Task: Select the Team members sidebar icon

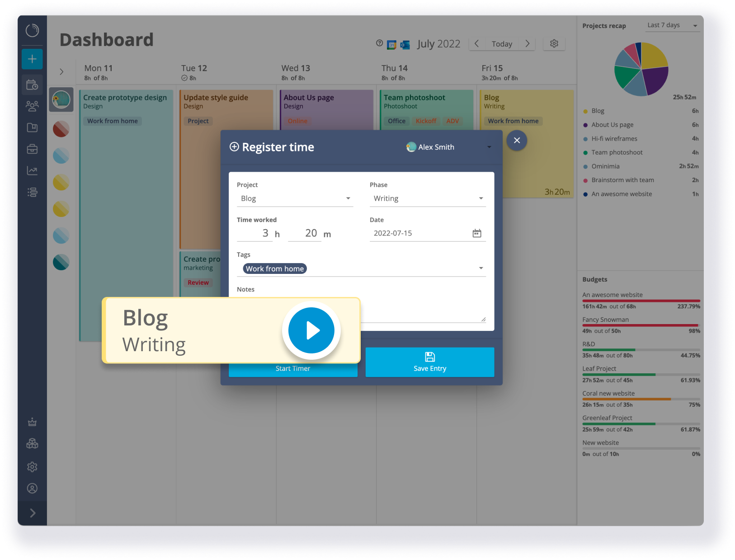Action: (x=32, y=106)
